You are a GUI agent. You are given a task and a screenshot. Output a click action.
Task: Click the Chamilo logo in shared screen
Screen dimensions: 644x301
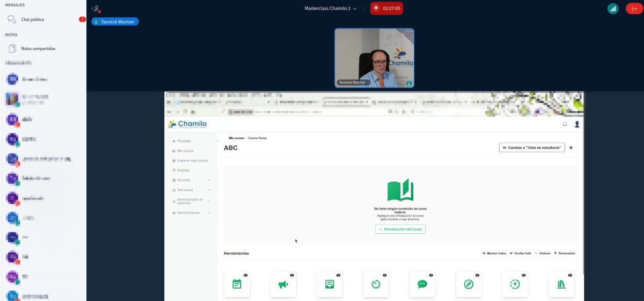[187, 124]
